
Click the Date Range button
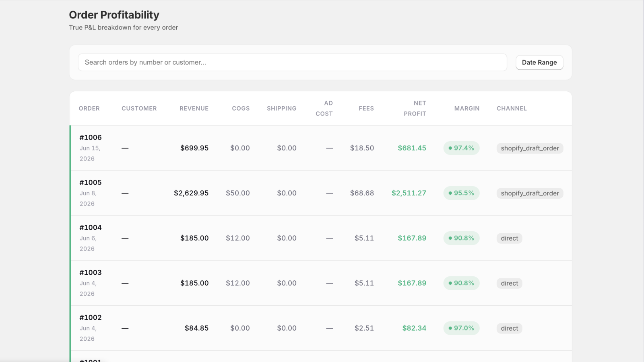539,62
